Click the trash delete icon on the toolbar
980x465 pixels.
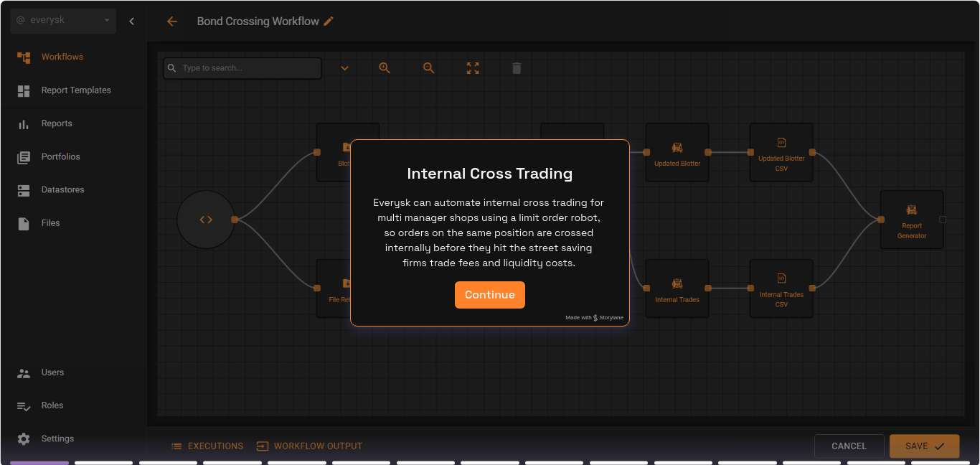(x=516, y=67)
